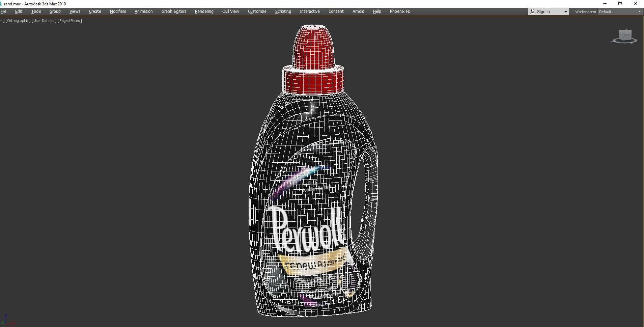
Task: Minimize the 3ds Max window
Action: pyautogui.click(x=605, y=4)
